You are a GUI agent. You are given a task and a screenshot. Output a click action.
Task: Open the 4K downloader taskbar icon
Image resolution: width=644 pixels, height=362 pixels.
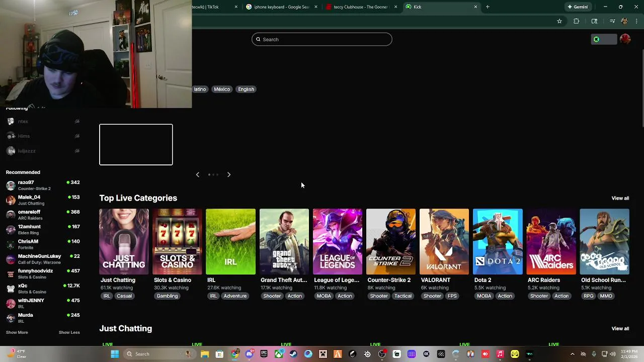tap(426, 354)
